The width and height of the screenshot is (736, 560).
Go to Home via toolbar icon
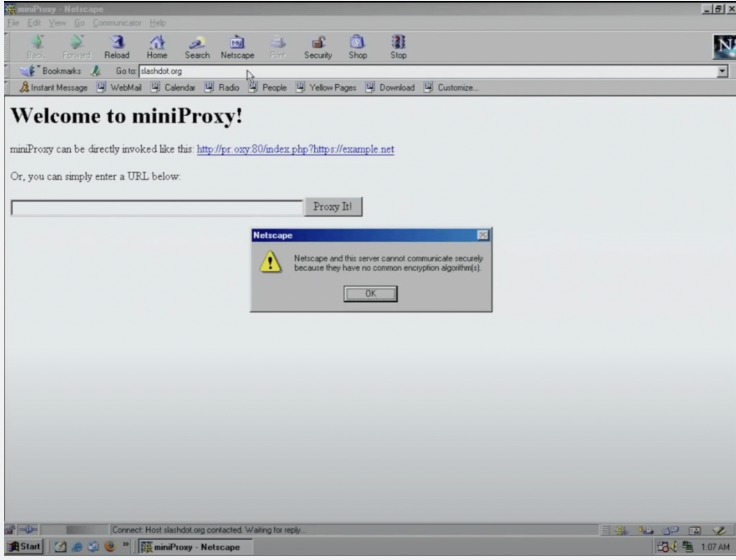[x=157, y=47]
